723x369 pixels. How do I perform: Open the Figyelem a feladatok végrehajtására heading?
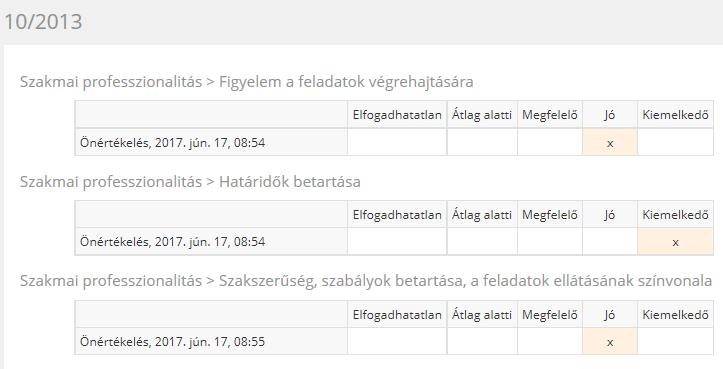(246, 82)
